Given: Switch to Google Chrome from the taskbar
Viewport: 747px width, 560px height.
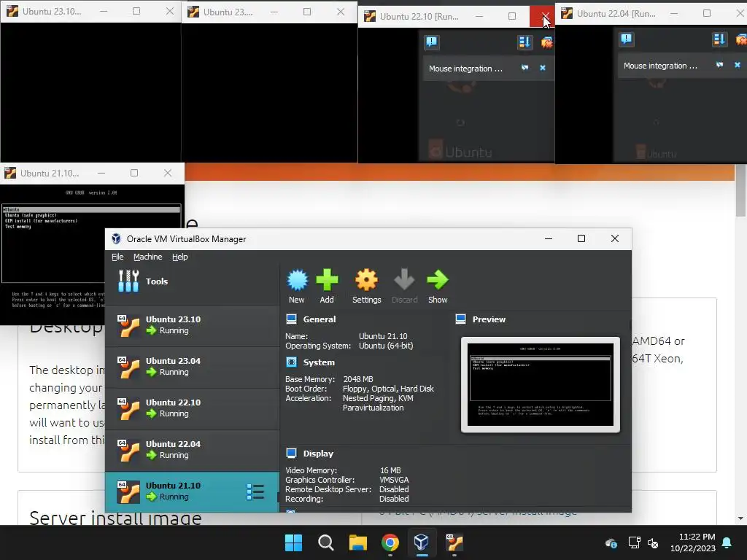Looking at the screenshot, I should (x=390, y=542).
